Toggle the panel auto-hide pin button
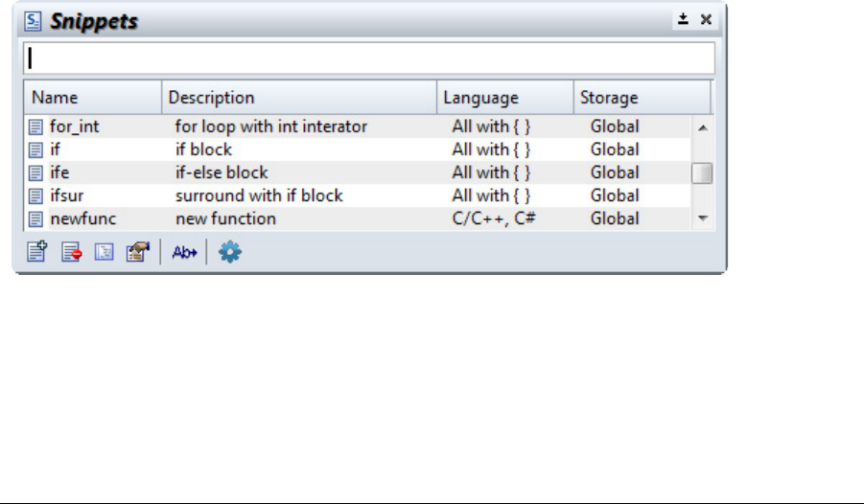 tap(684, 19)
